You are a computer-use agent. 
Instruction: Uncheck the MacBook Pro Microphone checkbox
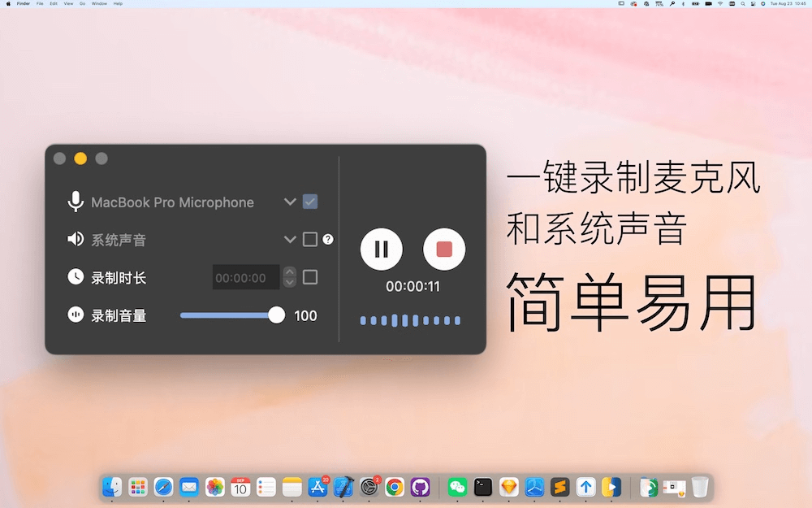[309, 202]
